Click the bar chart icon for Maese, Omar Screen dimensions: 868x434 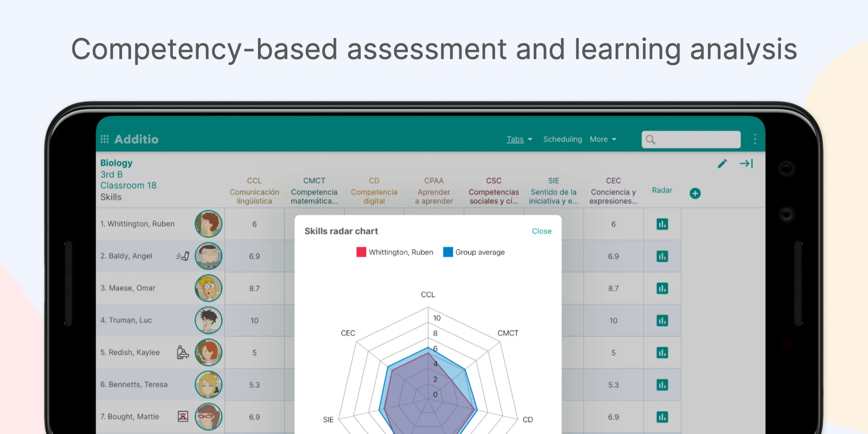coord(662,288)
